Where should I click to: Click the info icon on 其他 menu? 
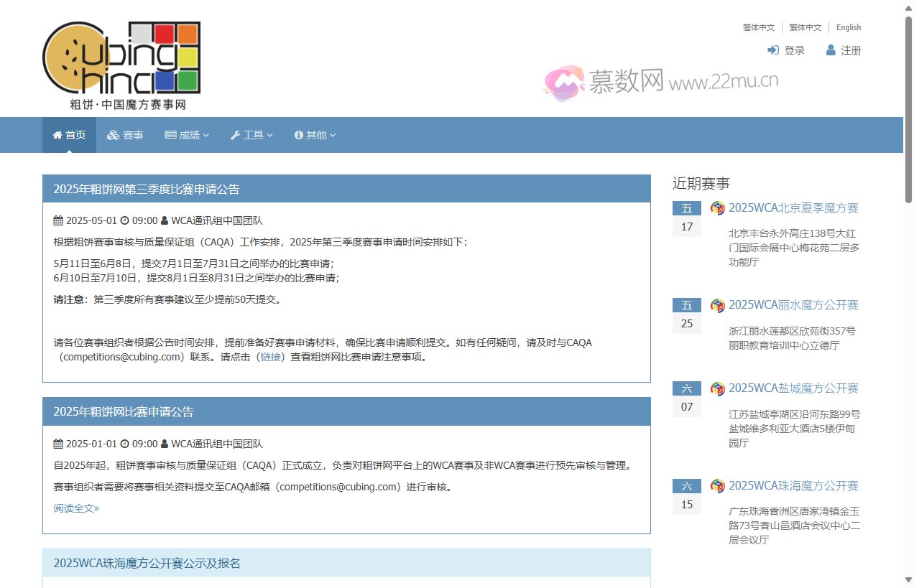coord(298,134)
